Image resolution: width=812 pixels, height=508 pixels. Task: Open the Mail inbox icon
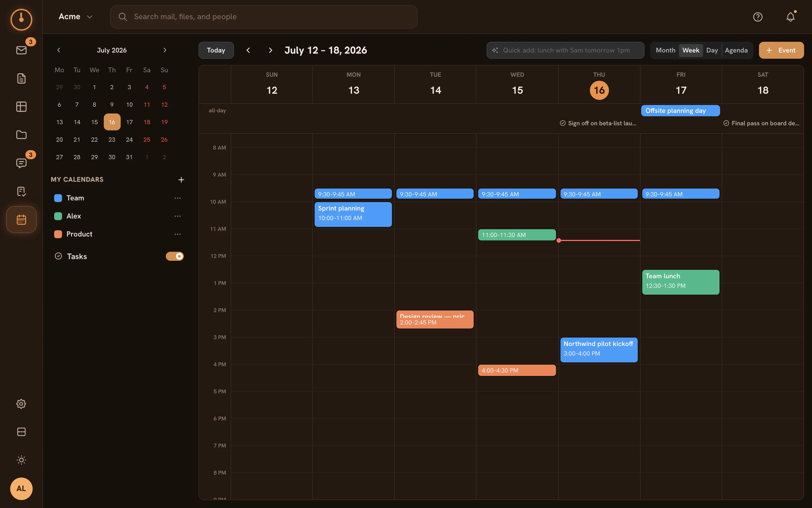21,51
